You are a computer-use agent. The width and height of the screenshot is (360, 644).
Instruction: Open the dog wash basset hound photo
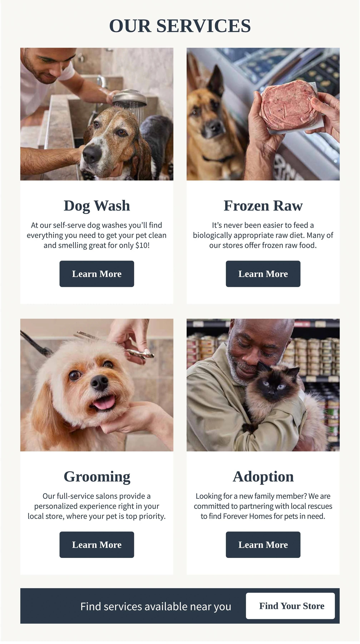tap(97, 114)
